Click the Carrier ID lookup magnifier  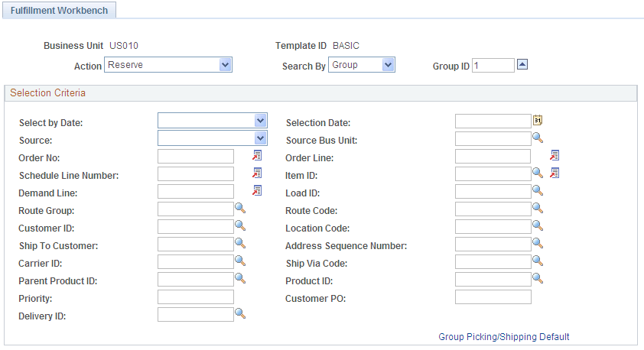[240, 261]
